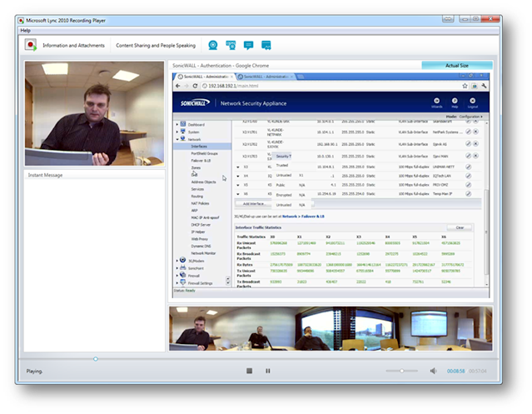Edit the X3 interface settings
This screenshot has width=532, height=414.
[468, 167]
